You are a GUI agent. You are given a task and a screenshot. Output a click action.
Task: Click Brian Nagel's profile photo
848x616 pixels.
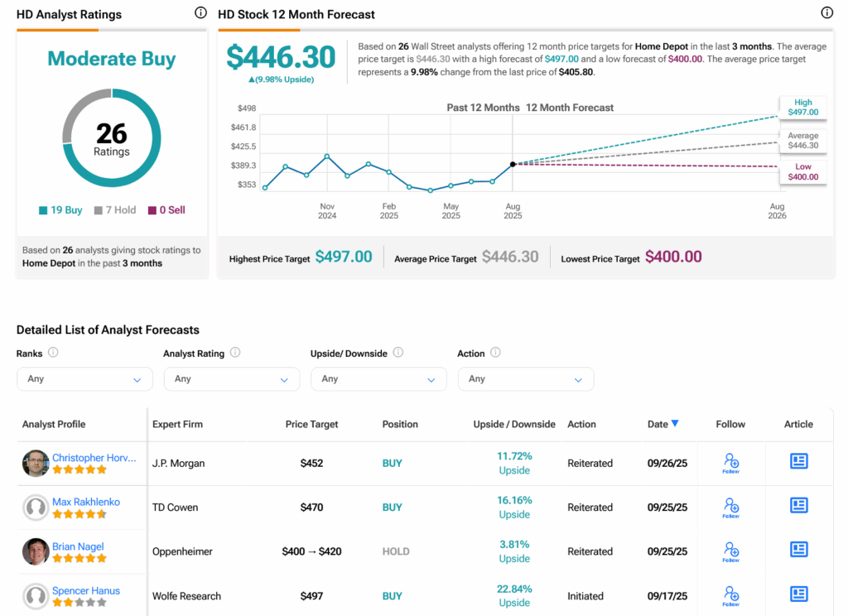tap(36, 551)
